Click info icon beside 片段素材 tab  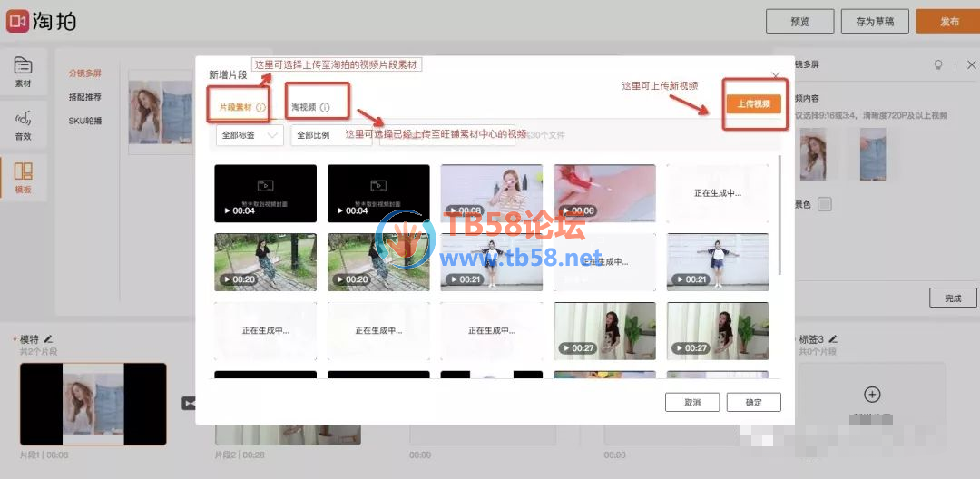point(261,108)
